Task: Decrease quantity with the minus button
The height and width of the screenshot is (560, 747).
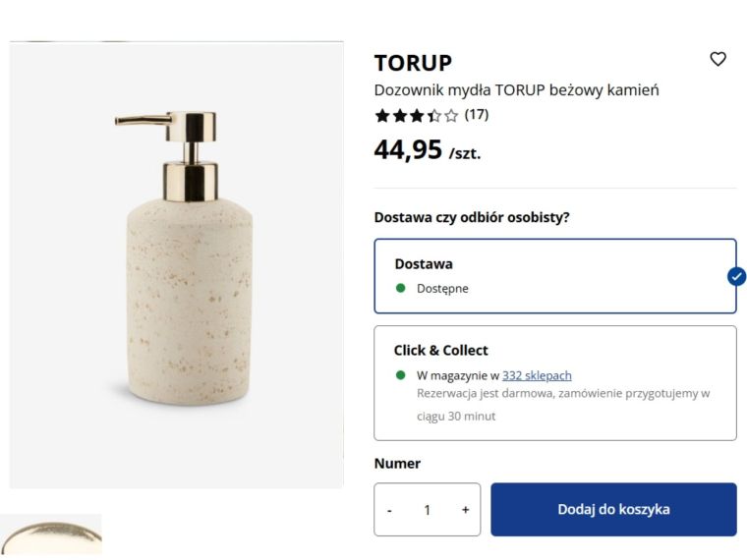Action: click(x=390, y=510)
